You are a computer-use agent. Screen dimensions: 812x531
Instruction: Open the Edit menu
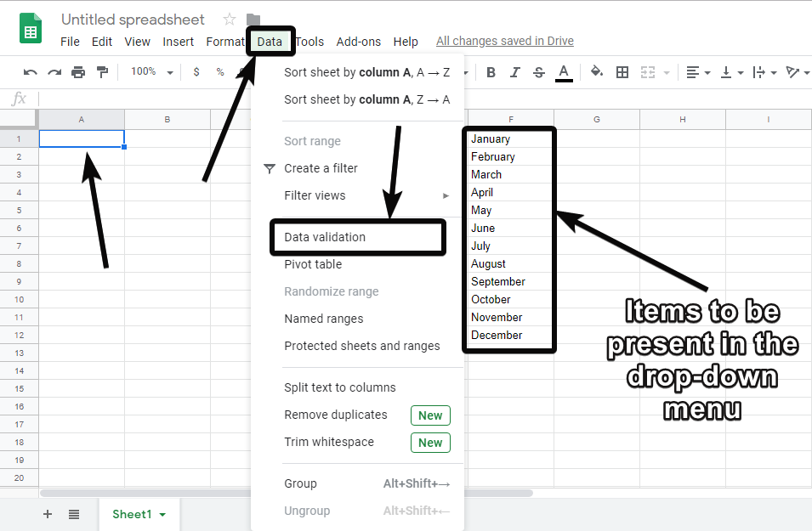(102, 42)
